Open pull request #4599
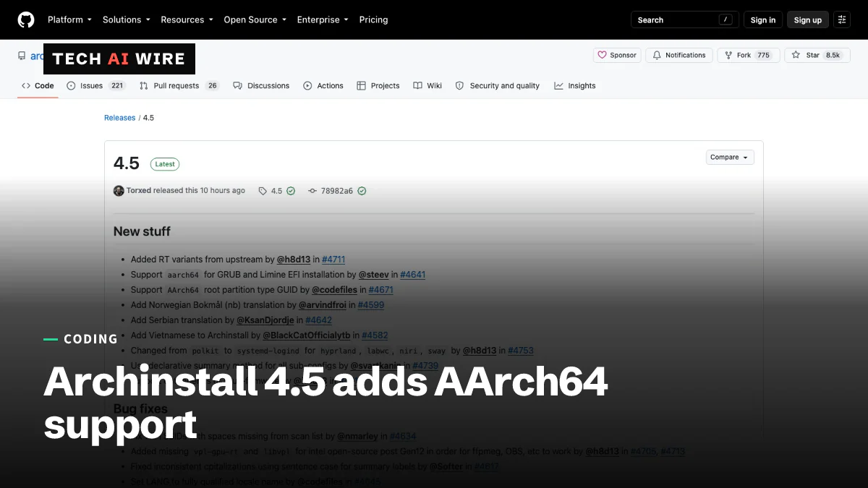Screen dimensions: 868x488 pyautogui.click(x=371, y=305)
